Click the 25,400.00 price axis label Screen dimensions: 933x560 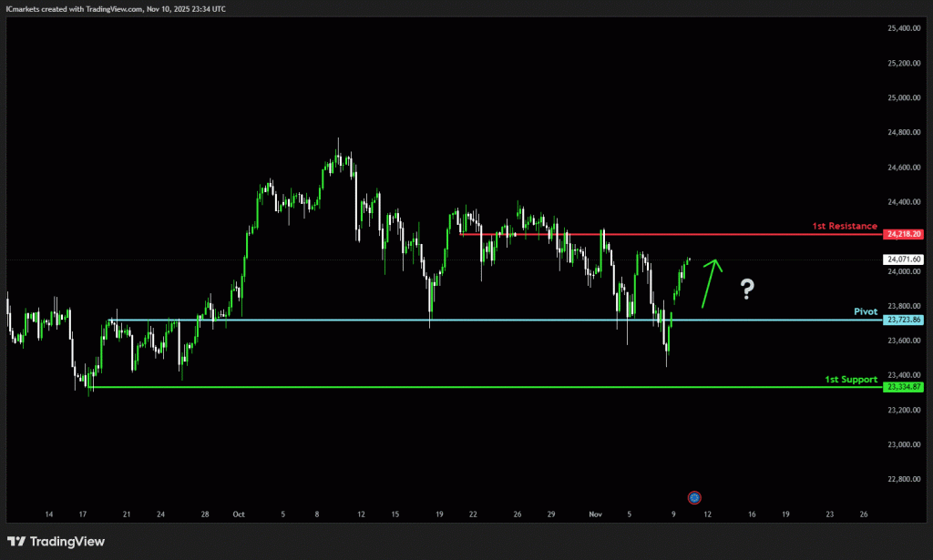(x=905, y=28)
